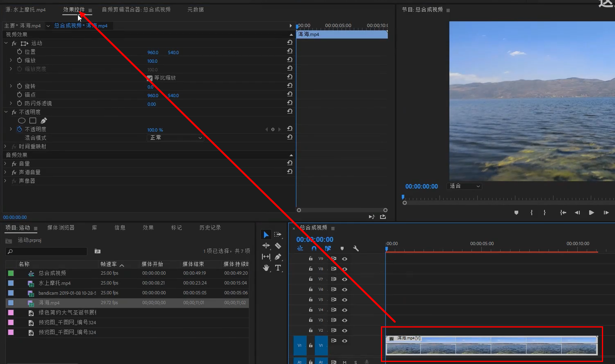The width and height of the screenshot is (615, 364).
Task: Reset the 混合模式 parameter
Action: click(x=289, y=137)
